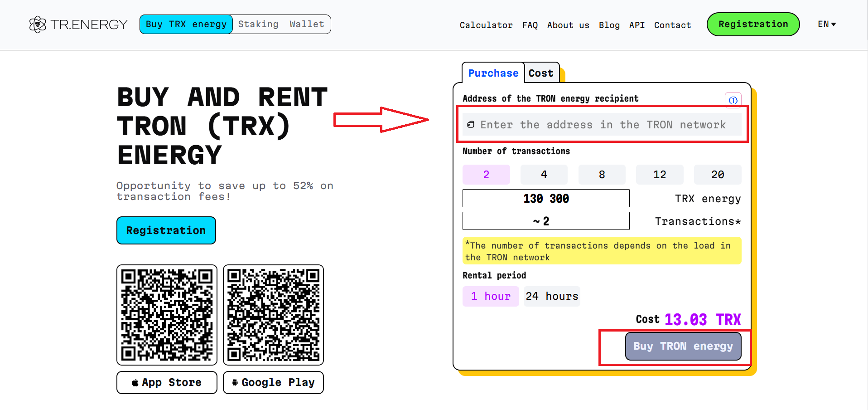
Task: Switch to the Staking tab
Action: [x=258, y=24]
